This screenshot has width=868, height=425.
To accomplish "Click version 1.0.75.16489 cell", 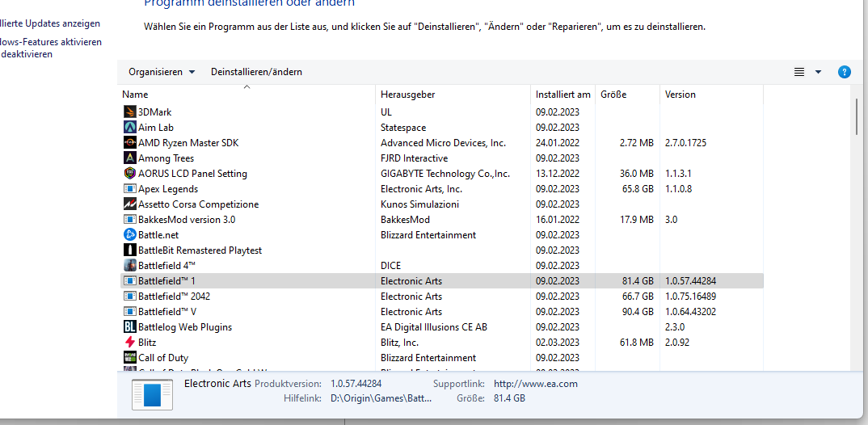I will [x=690, y=297].
